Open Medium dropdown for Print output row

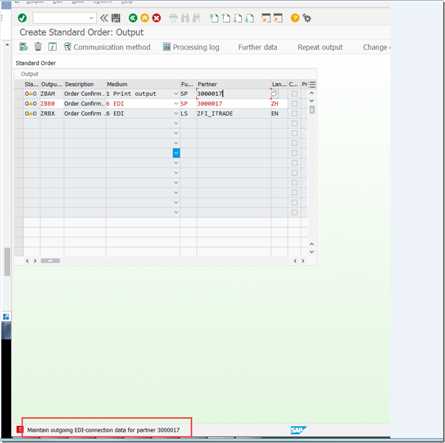pos(176,94)
